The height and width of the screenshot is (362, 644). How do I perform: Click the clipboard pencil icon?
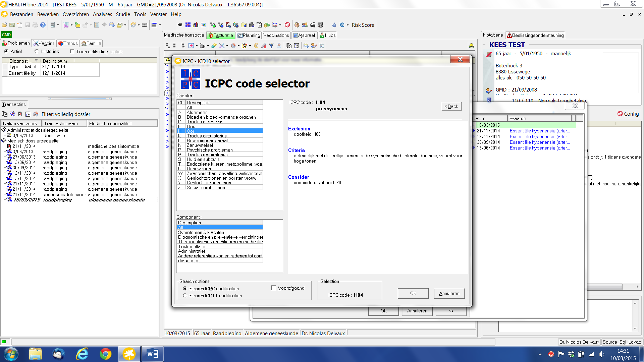244,46
